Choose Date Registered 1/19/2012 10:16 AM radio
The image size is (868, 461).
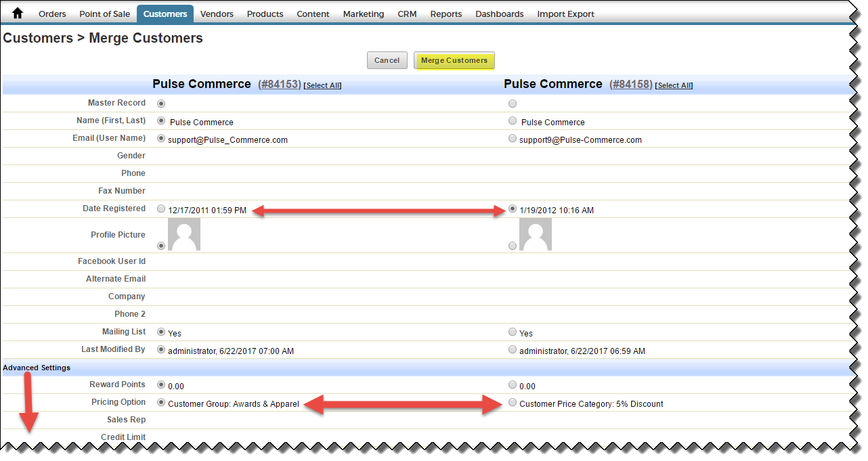coord(513,209)
